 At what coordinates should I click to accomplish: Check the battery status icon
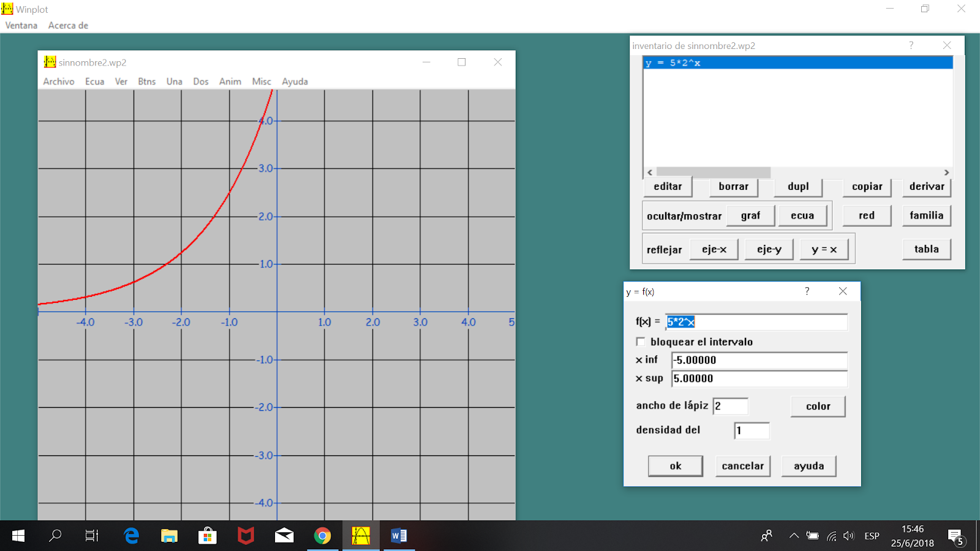pyautogui.click(x=812, y=536)
